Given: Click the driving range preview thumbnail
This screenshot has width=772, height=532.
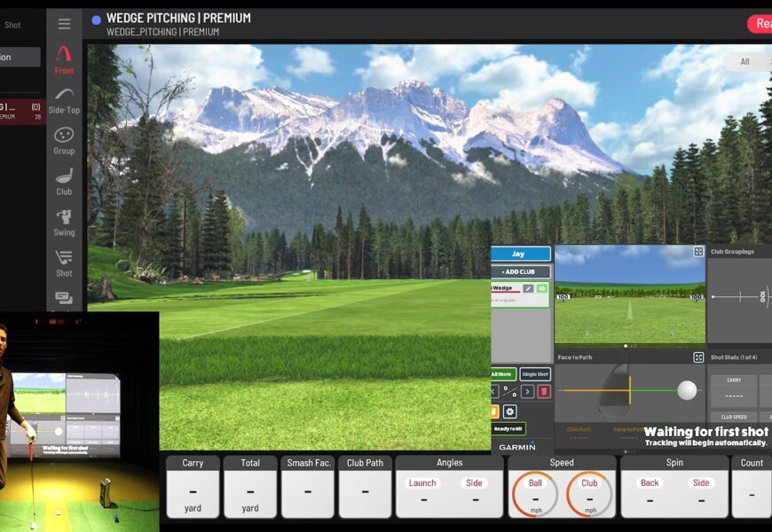Looking at the screenshot, I should 630,294.
